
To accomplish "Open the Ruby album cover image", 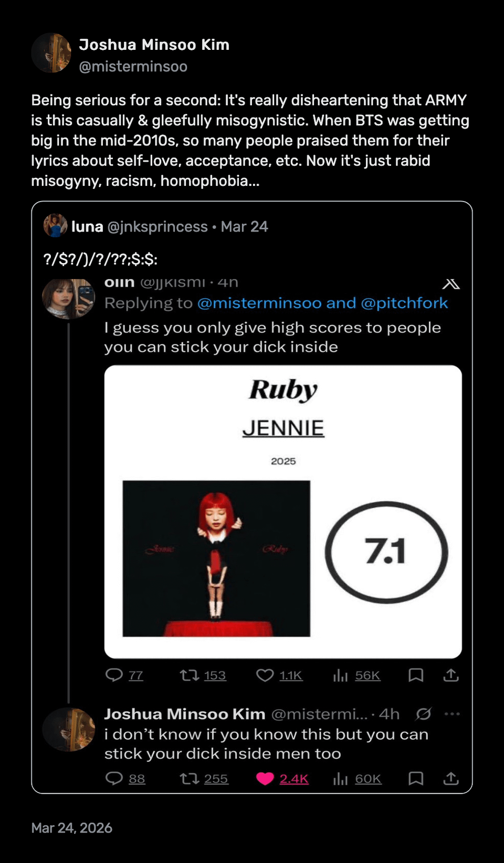I will pos(216,559).
